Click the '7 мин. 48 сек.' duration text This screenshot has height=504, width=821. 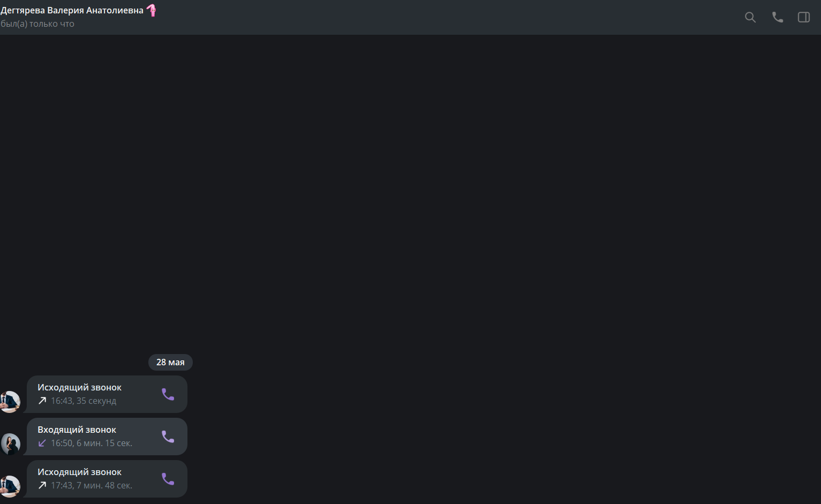(104, 485)
